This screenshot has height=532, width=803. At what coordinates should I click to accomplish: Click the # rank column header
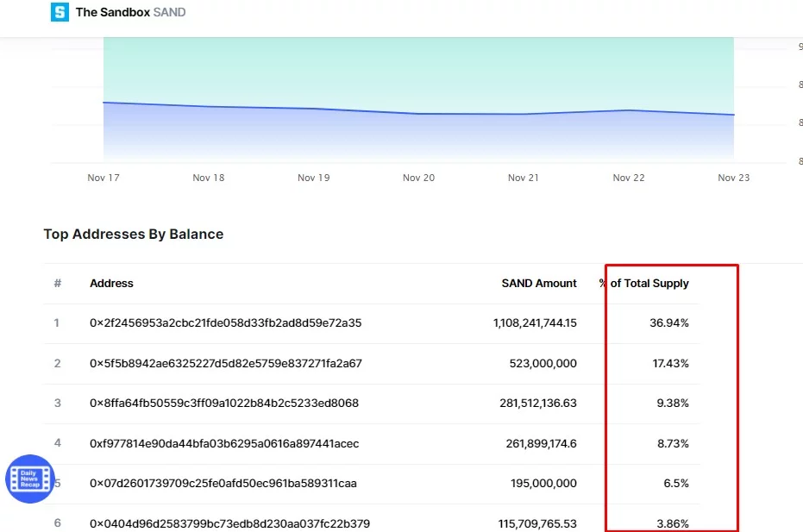[58, 283]
